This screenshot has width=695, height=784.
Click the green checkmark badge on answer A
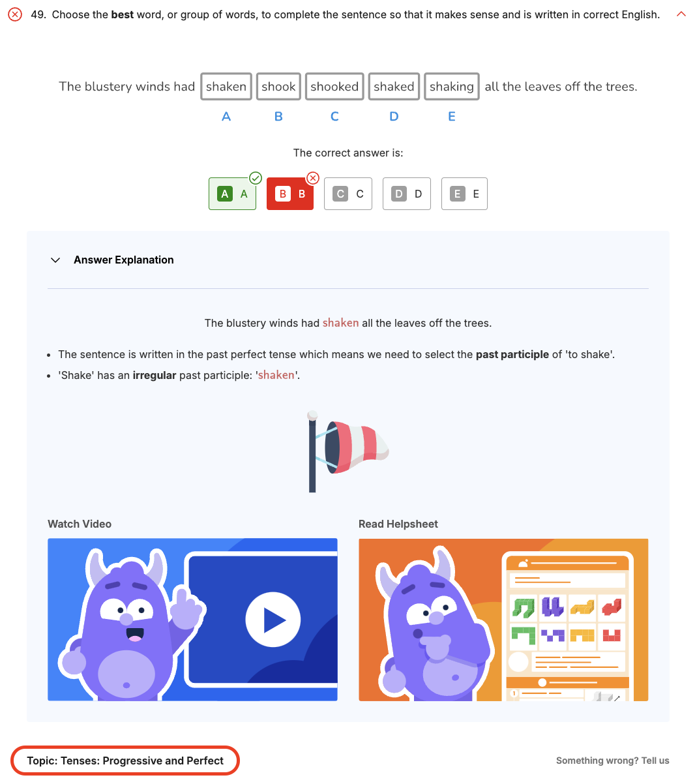[x=256, y=177]
